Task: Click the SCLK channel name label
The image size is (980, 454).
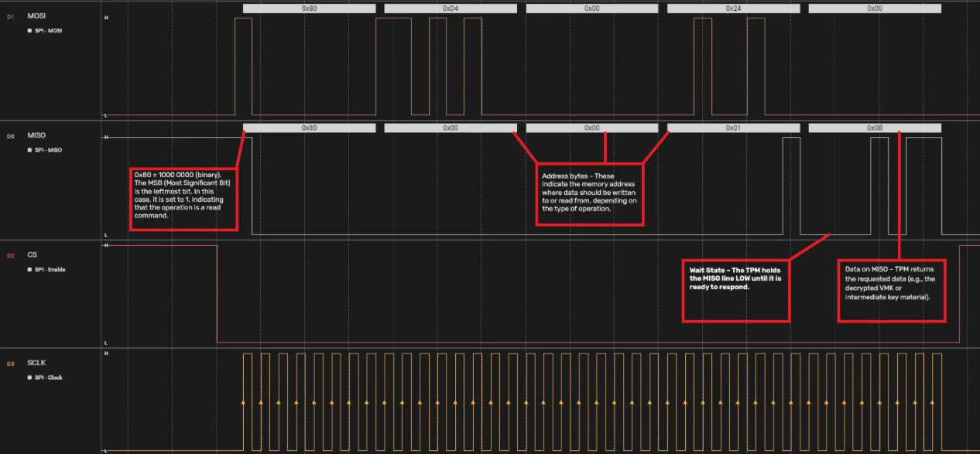Action: 36,362
